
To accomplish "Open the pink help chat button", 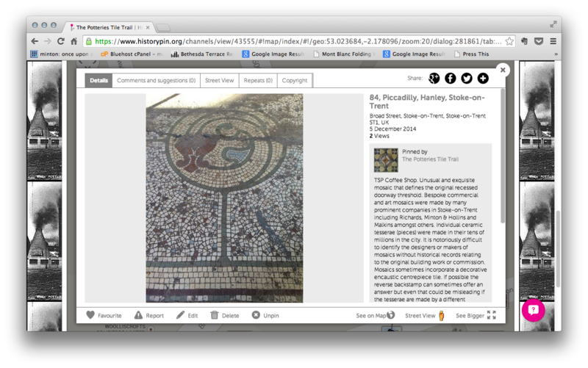I will point(534,310).
